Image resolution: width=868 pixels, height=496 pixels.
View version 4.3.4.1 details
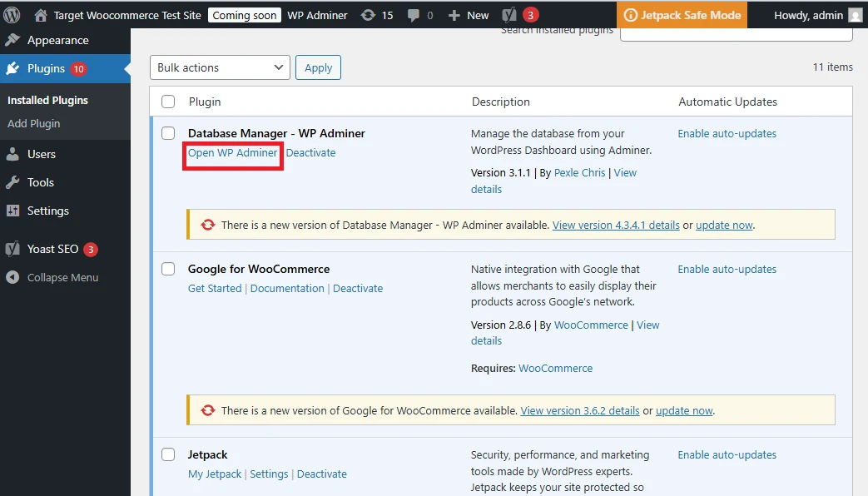[x=616, y=226]
